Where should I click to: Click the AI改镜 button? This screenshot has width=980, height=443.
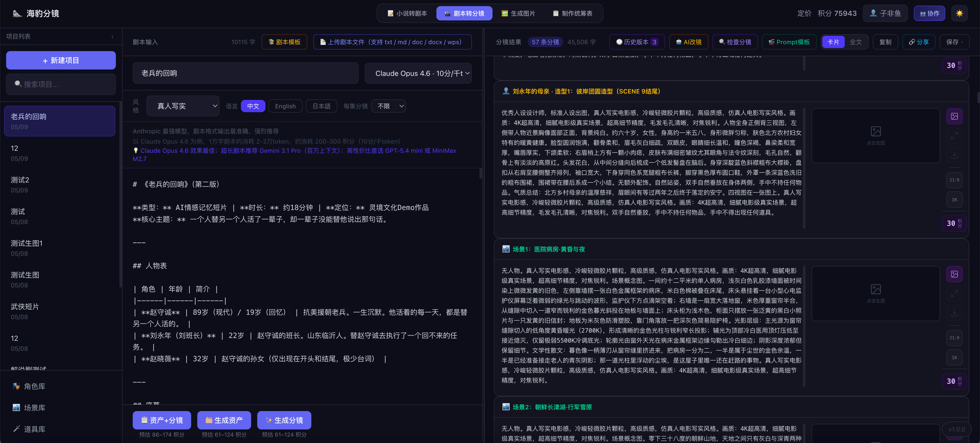click(689, 42)
